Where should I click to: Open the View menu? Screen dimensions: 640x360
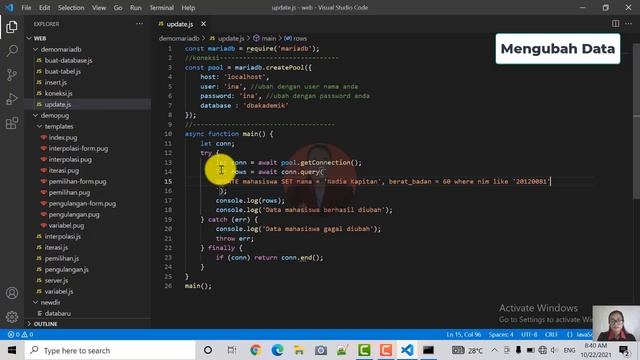99,8
